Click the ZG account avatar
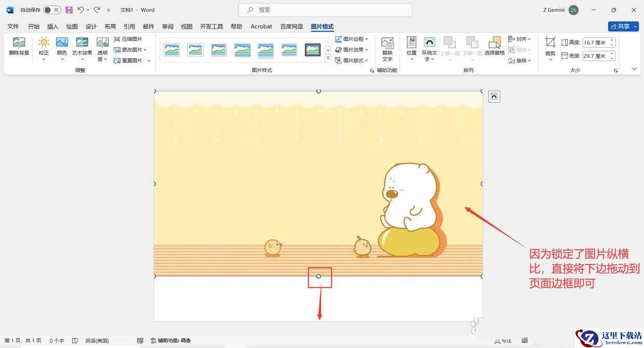This screenshot has height=348, width=644. [x=573, y=10]
